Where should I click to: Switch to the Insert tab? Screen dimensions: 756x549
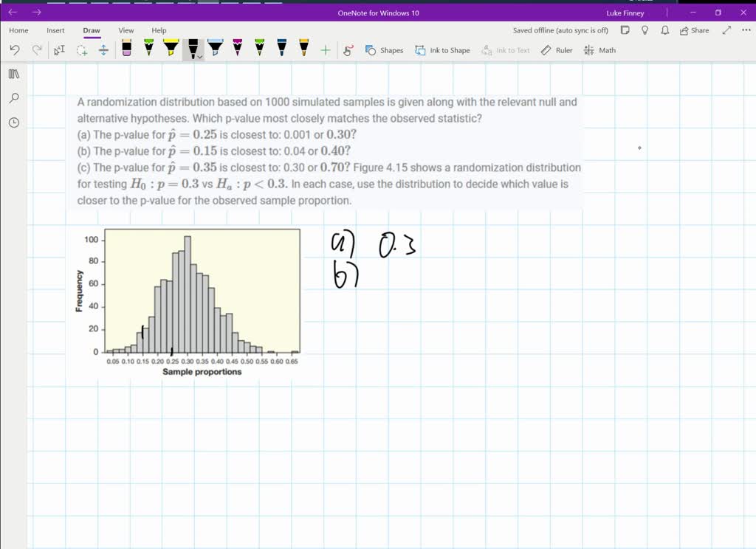coord(55,30)
